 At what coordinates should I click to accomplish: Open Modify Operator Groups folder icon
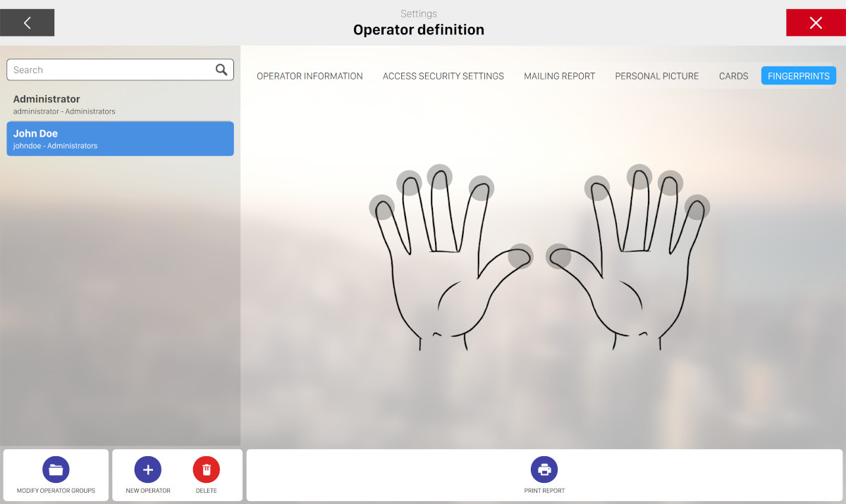56,469
